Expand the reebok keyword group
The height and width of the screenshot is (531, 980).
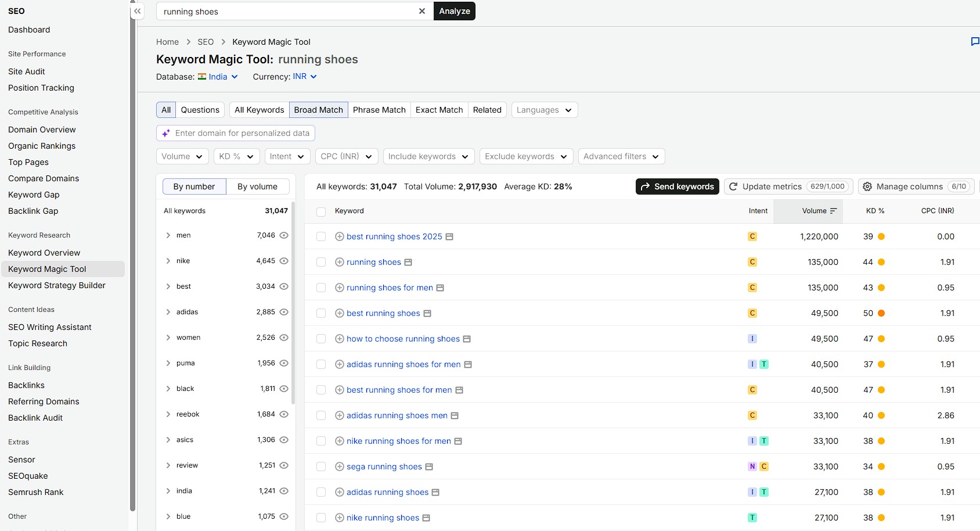click(168, 414)
